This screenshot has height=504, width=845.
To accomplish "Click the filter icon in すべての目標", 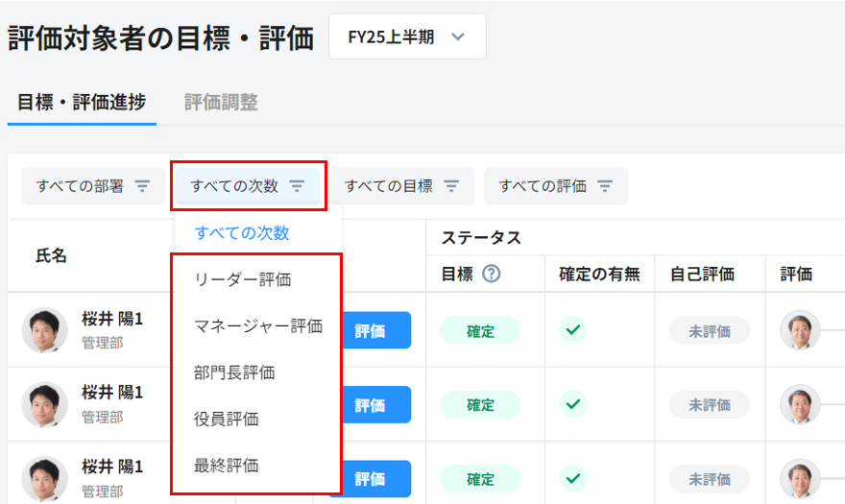I will click(x=451, y=186).
